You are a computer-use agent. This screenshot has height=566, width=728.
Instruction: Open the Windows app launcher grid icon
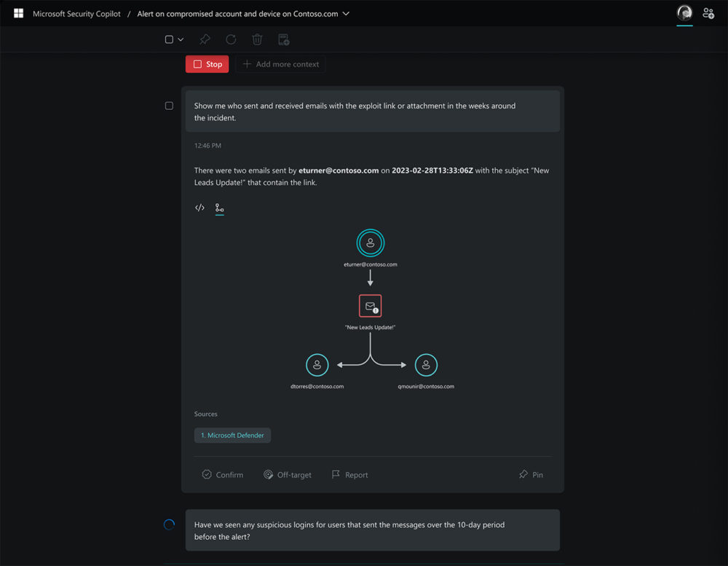pos(19,13)
